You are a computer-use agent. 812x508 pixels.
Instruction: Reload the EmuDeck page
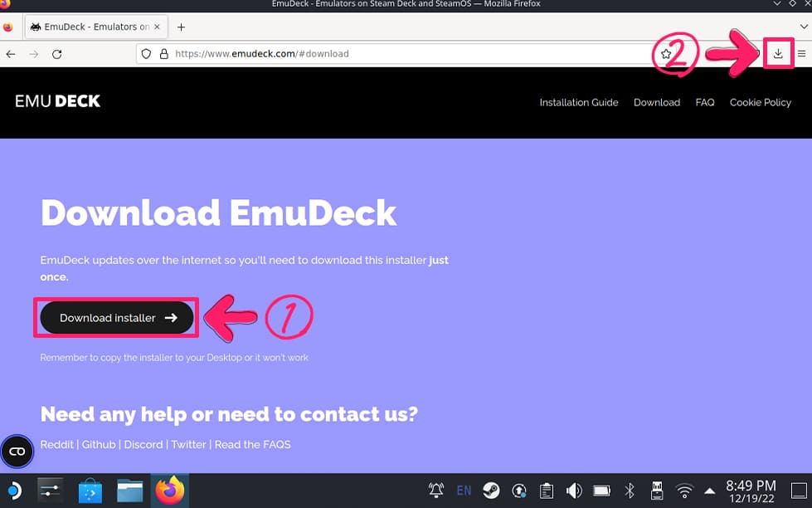tap(57, 54)
